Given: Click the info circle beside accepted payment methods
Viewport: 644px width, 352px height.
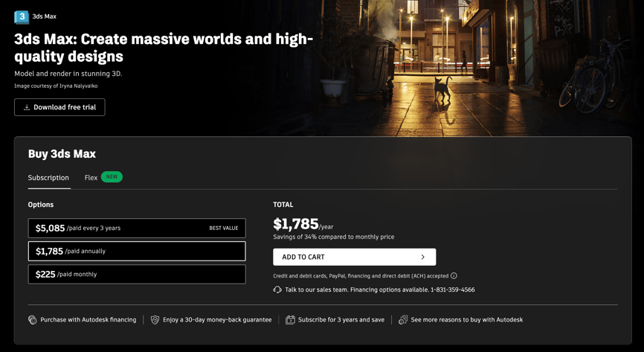Looking at the screenshot, I should pos(454,276).
